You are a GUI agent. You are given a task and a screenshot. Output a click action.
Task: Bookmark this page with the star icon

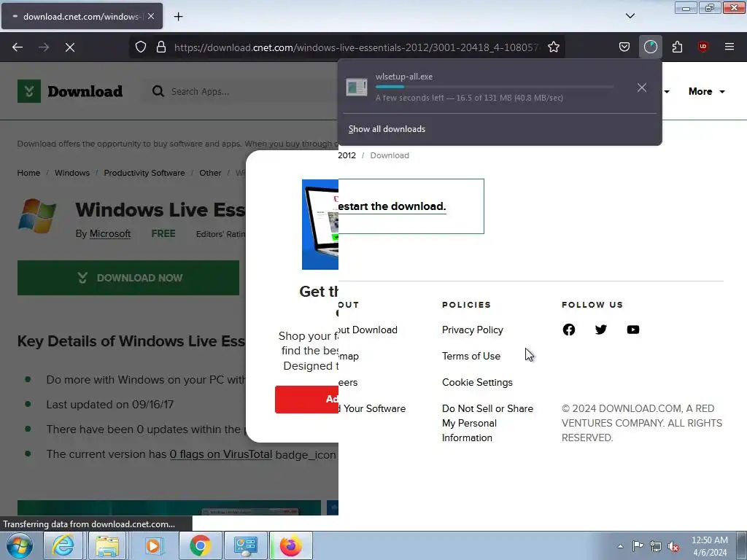click(x=554, y=47)
